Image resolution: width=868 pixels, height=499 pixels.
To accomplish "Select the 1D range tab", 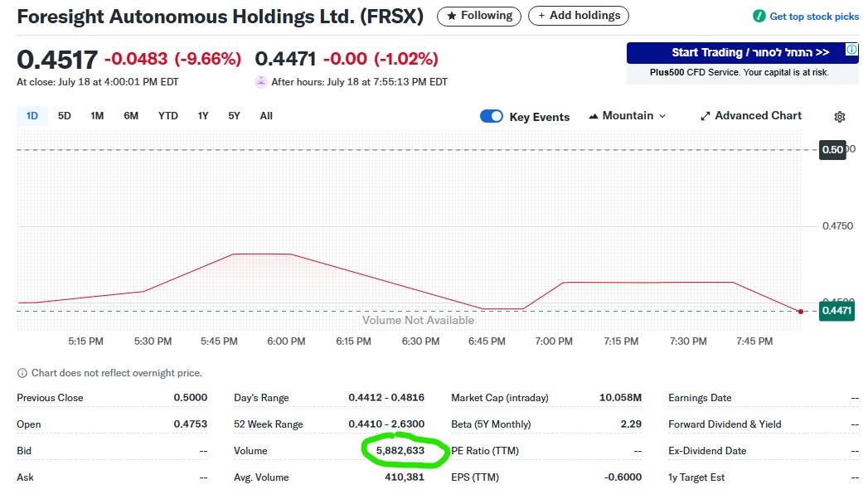I will [x=32, y=116].
